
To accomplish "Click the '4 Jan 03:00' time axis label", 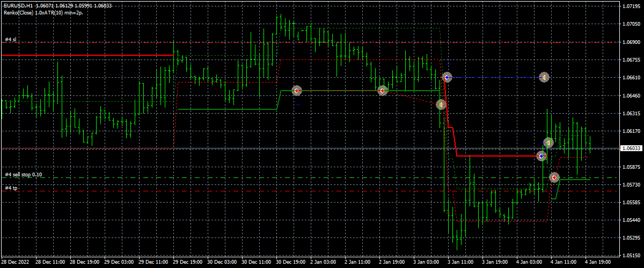I will pyautogui.click(x=529, y=263).
